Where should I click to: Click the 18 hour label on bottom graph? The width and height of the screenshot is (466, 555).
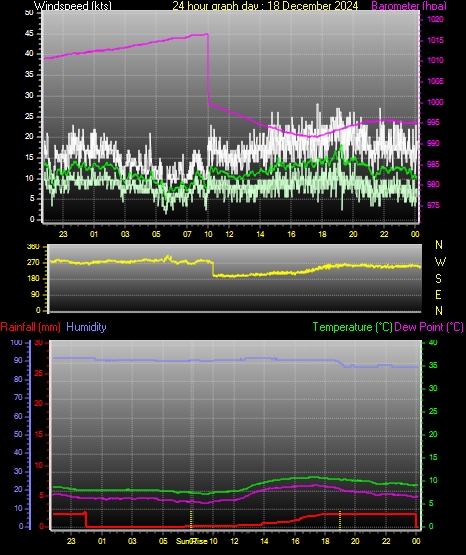325,541
